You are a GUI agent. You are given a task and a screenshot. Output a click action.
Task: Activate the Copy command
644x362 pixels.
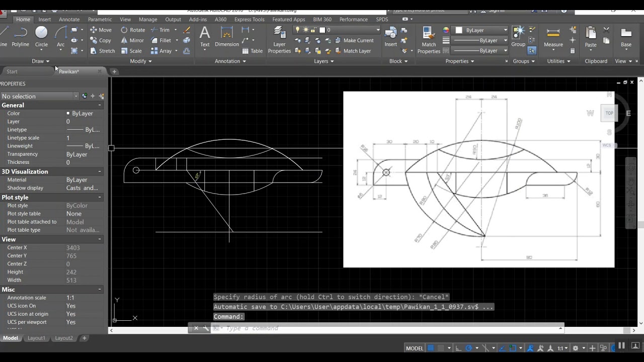101,40
